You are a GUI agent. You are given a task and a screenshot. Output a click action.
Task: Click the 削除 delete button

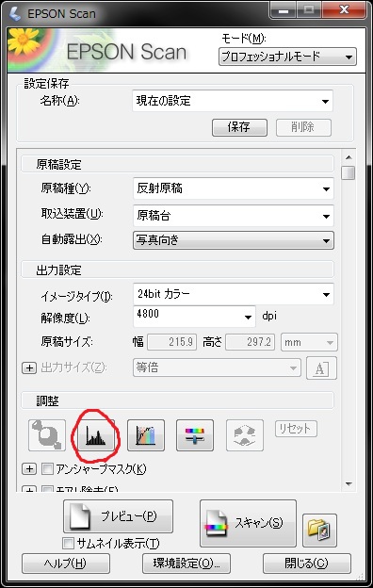pos(303,127)
